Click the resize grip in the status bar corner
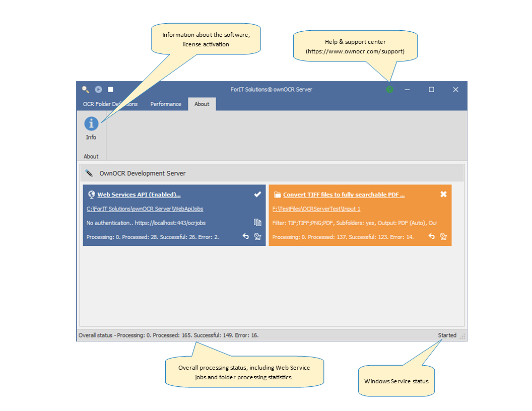Viewport: 532px width, 411px height. click(462, 336)
